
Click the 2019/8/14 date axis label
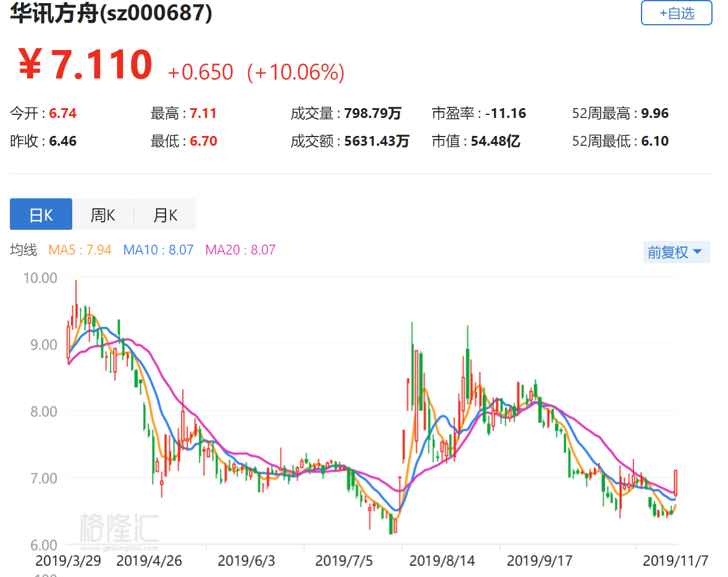pyautogui.click(x=442, y=561)
